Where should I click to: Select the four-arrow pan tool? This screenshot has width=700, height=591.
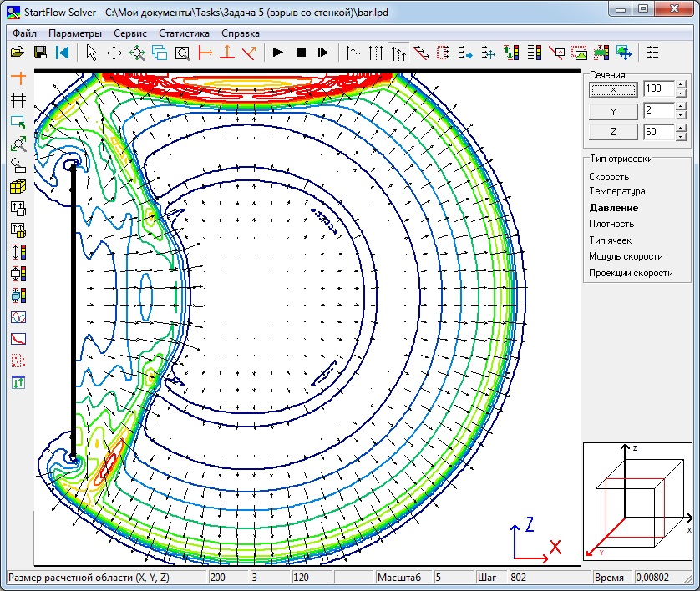click(114, 53)
